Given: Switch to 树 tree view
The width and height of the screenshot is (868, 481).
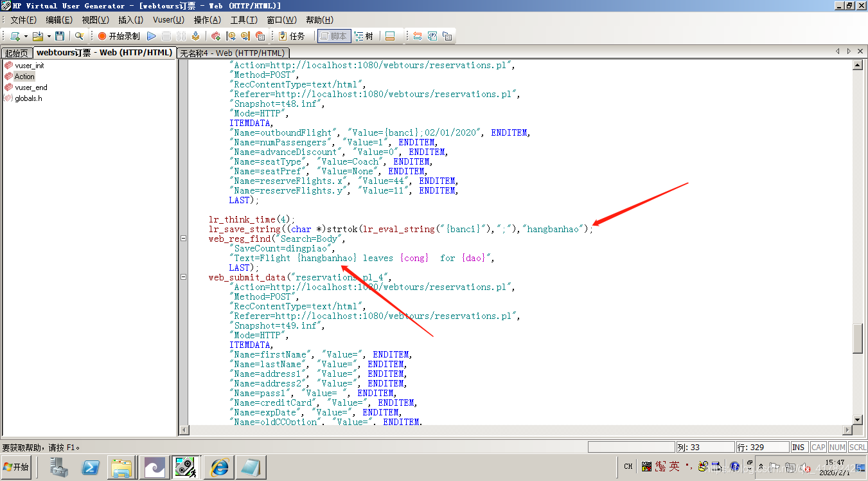Looking at the screenshot, I should [364, 36].
